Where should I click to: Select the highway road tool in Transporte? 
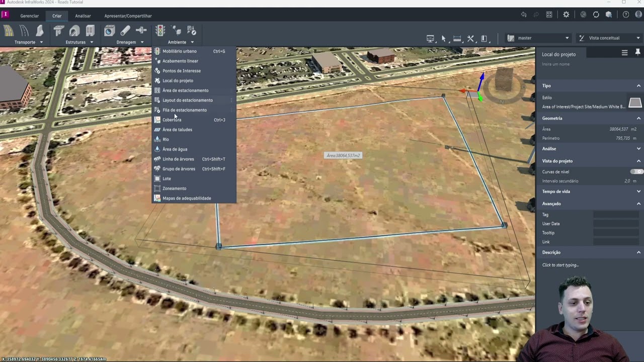(x=9, y=31)
